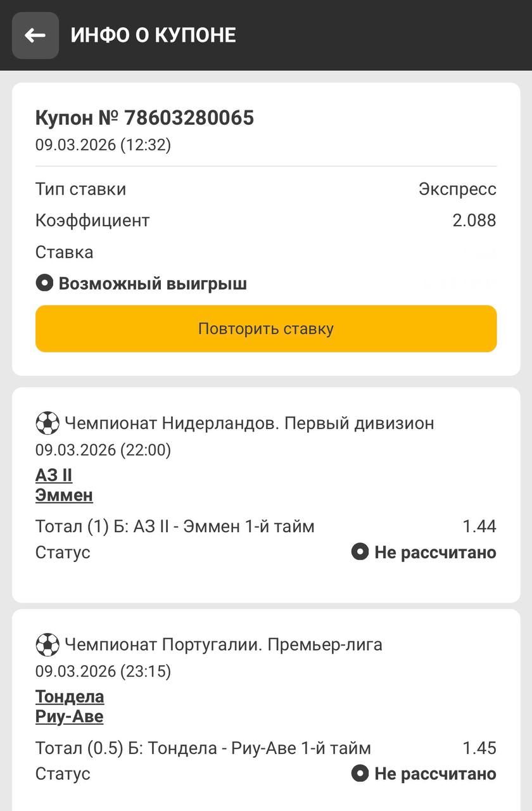
Task: Tap the 2.088 coefficient value
Action: click(x=474, y=220)
